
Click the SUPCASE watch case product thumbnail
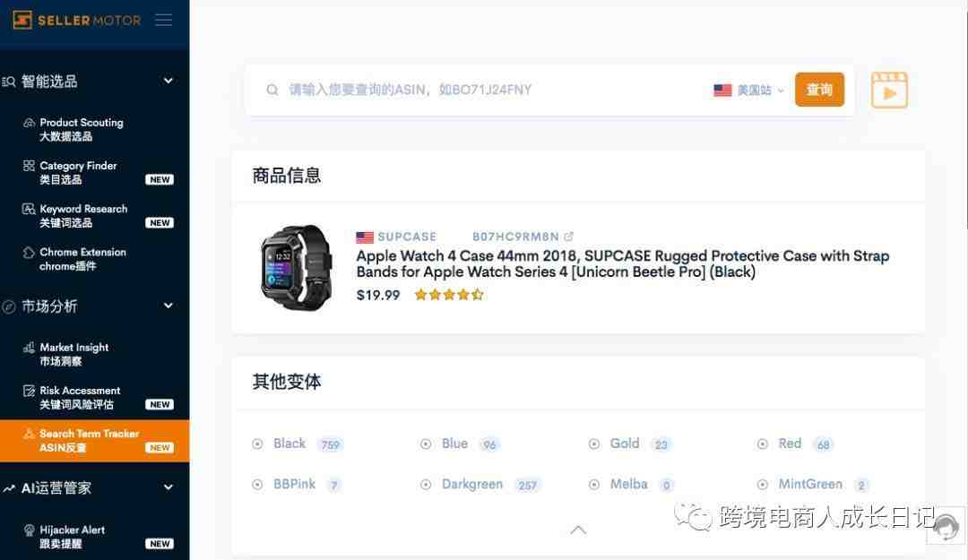click(297, 267)
